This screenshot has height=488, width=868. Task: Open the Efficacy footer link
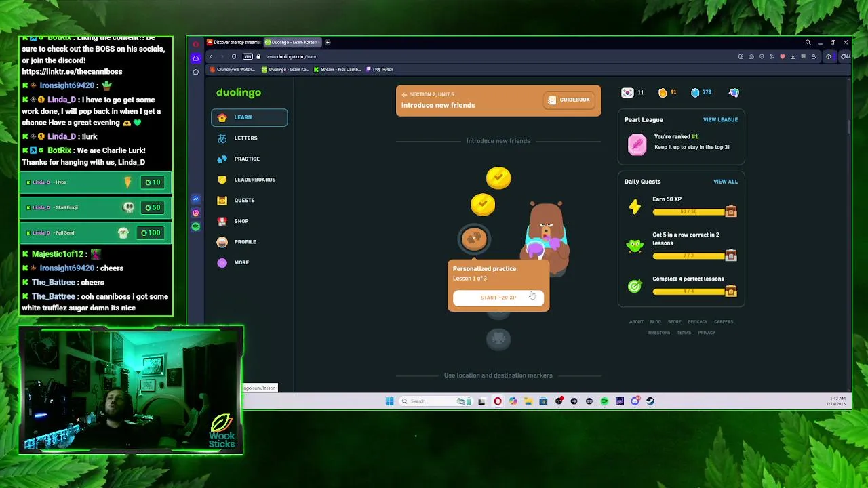tap(697, 322)
